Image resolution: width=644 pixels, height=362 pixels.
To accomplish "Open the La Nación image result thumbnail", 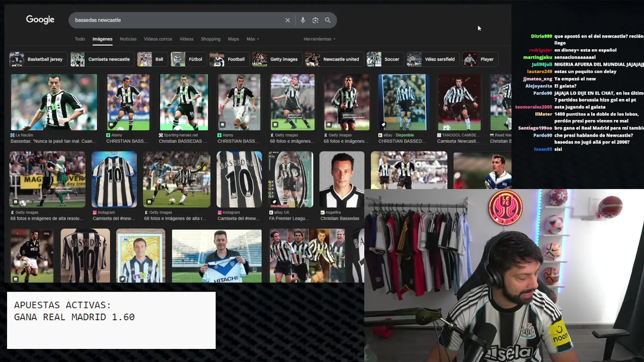I will (54, 102).
